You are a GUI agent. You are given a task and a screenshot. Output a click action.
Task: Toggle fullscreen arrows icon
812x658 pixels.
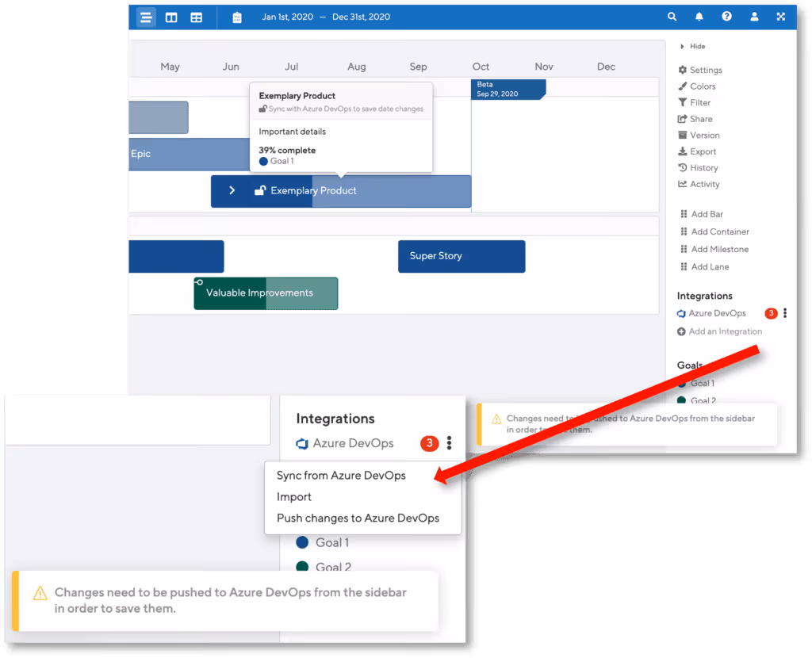pos(781,17)
